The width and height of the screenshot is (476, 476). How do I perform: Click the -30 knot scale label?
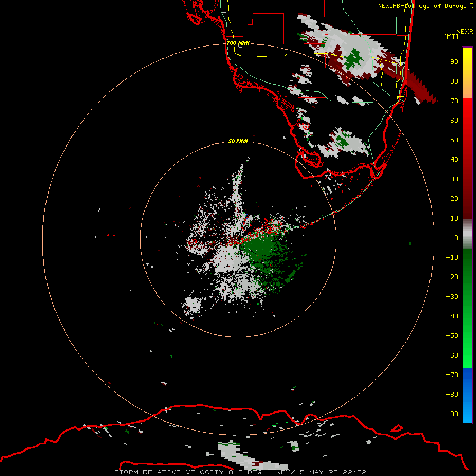pyautogui.click(x=452, y=297)
